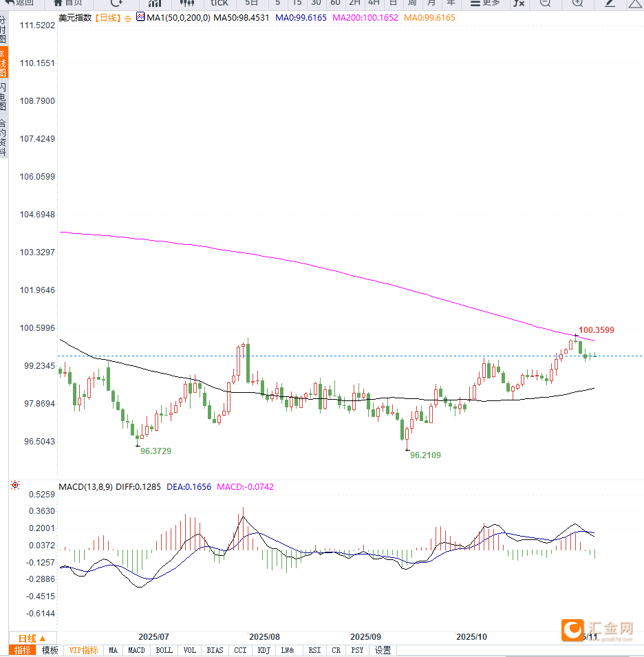Choose the BIAS indicator tab
The width and height of the screenshot is (644, 657).
click(x=215, y=650)
